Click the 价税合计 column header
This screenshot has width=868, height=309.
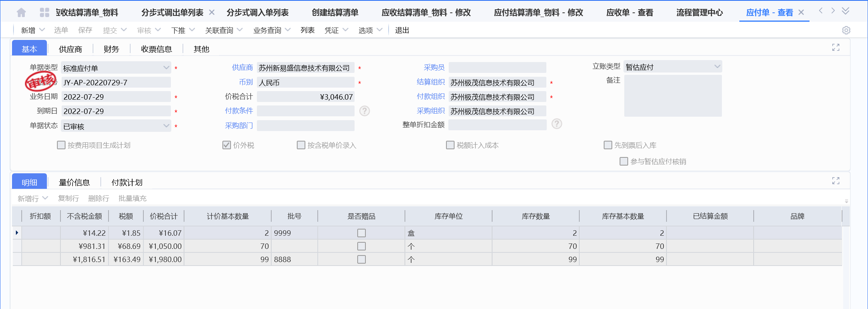pos(164,216)
